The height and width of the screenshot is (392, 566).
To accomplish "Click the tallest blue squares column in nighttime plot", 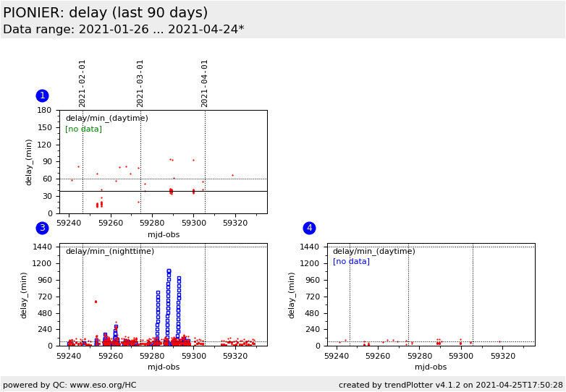I will (x=169, y=304).
